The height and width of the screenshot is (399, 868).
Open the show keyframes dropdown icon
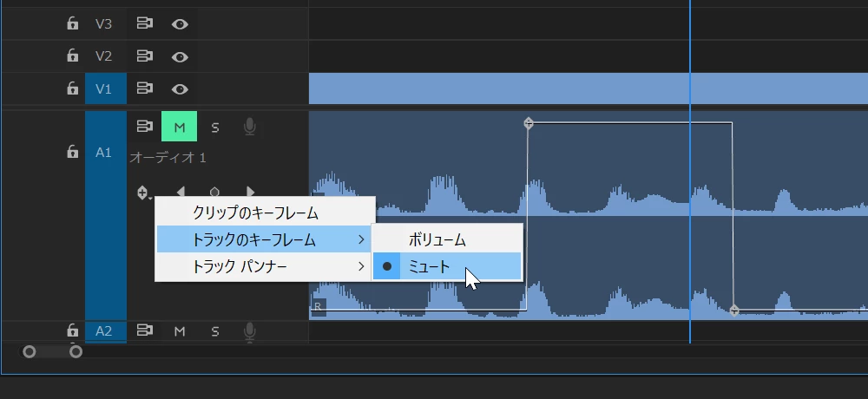point(143,193)
